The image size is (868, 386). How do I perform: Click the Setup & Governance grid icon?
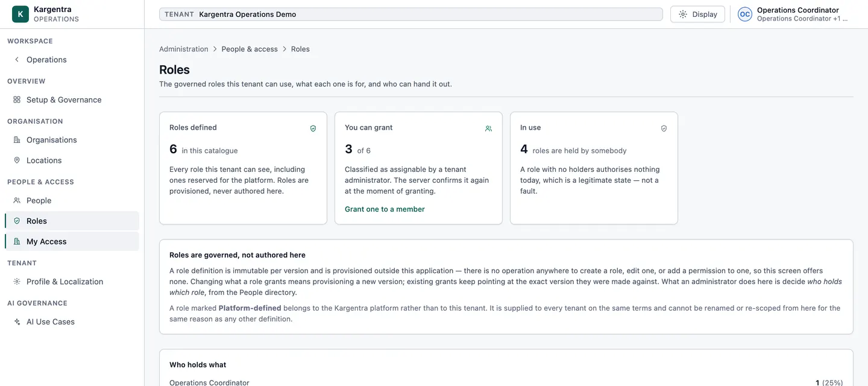click(x=17, y=100)
